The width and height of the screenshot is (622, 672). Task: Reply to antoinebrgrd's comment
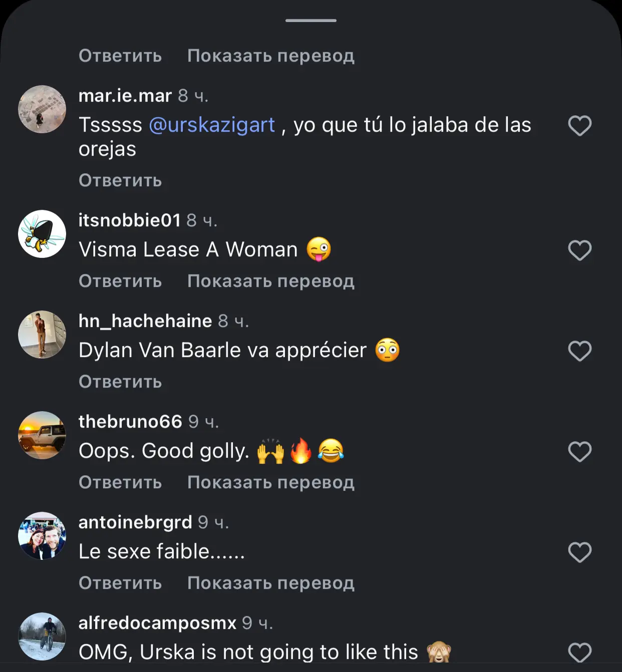(x=120, y=583)
